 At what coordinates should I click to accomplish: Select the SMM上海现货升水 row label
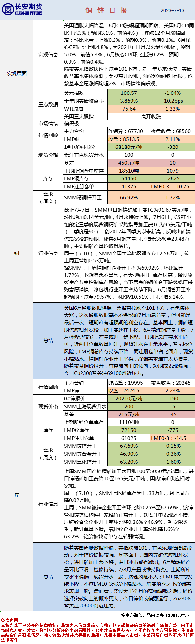click(x=85, y=407)
